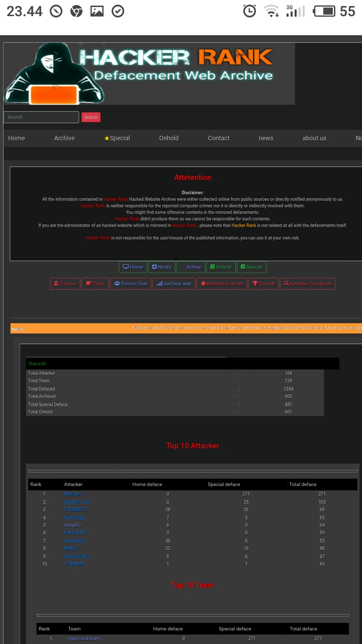
Task: Tap the 3G signal strength icon
Action: point(295,11)
